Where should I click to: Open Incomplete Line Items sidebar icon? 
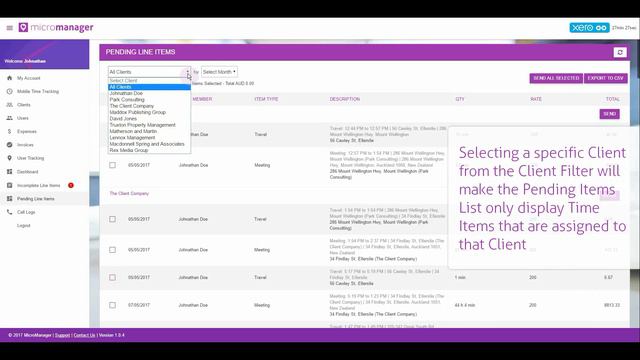click(9, 185)
